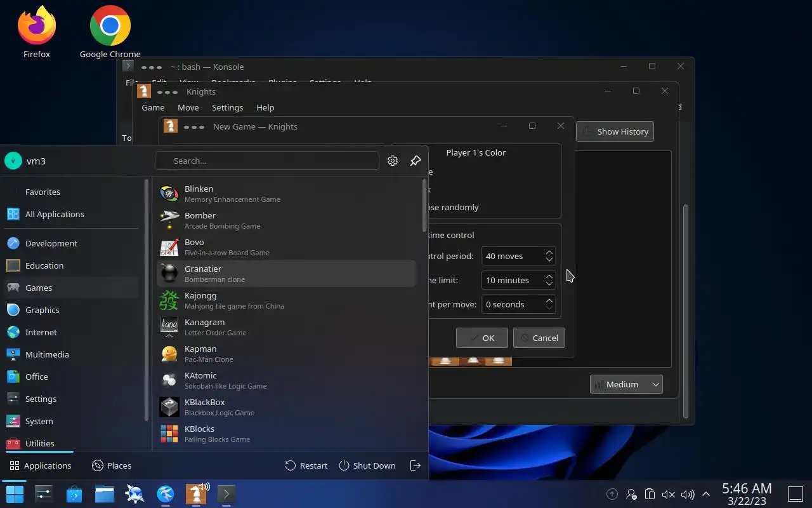Open the Dolphin file manager taskbar icon

point(105,494)
